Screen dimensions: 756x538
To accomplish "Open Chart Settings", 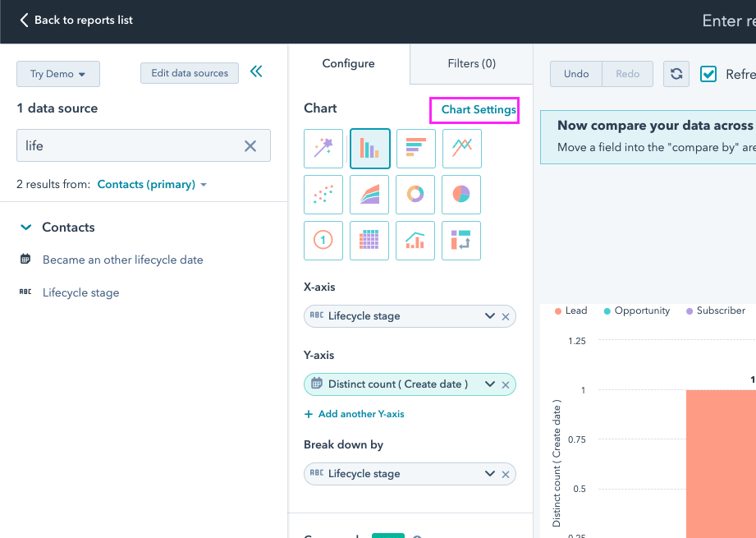I will [x=474, y=109].
